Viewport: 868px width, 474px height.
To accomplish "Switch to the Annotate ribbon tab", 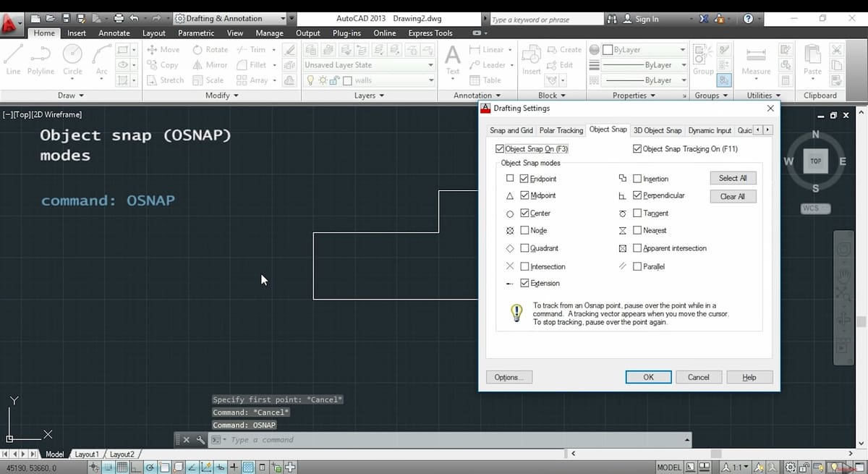I will click(x=114, y=33).
